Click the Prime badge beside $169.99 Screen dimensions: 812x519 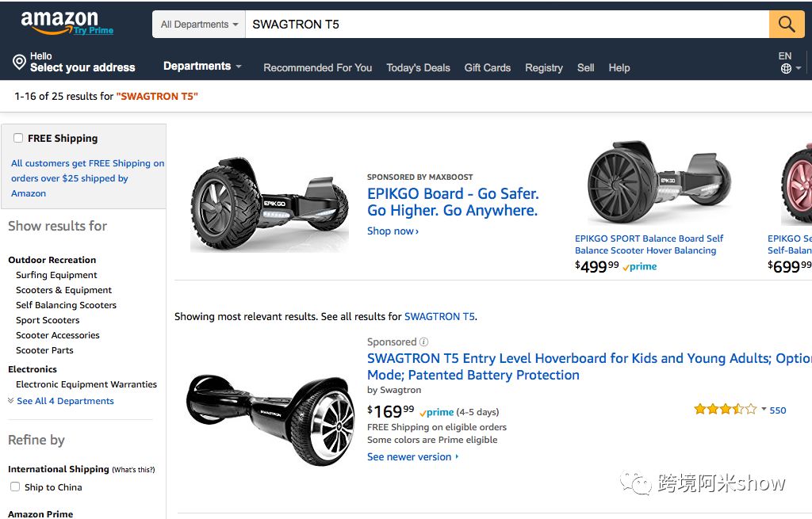tap(437, 412)
